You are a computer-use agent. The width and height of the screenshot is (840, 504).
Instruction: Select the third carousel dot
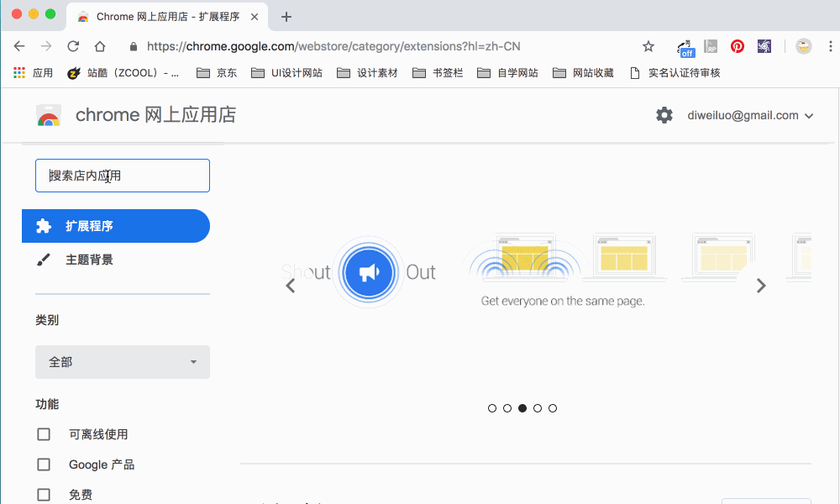[522, 408]
